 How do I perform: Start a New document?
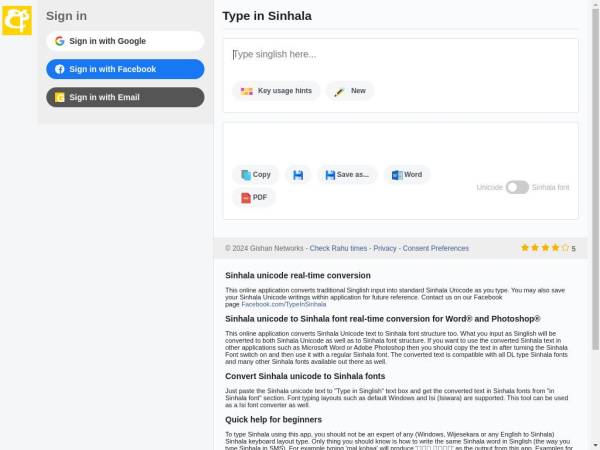tap(350, 91)
